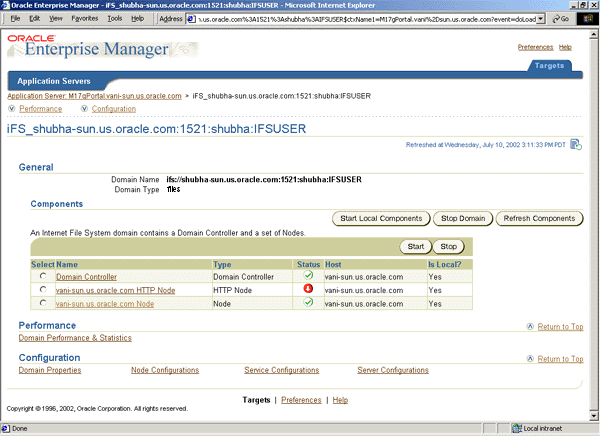Click the Domain Name value text

click(x=264, y=179)
